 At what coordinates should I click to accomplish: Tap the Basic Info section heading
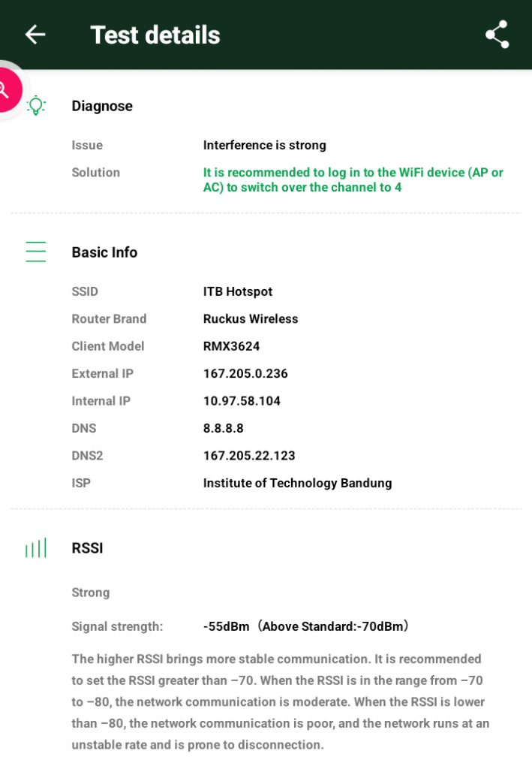(104, 252)
